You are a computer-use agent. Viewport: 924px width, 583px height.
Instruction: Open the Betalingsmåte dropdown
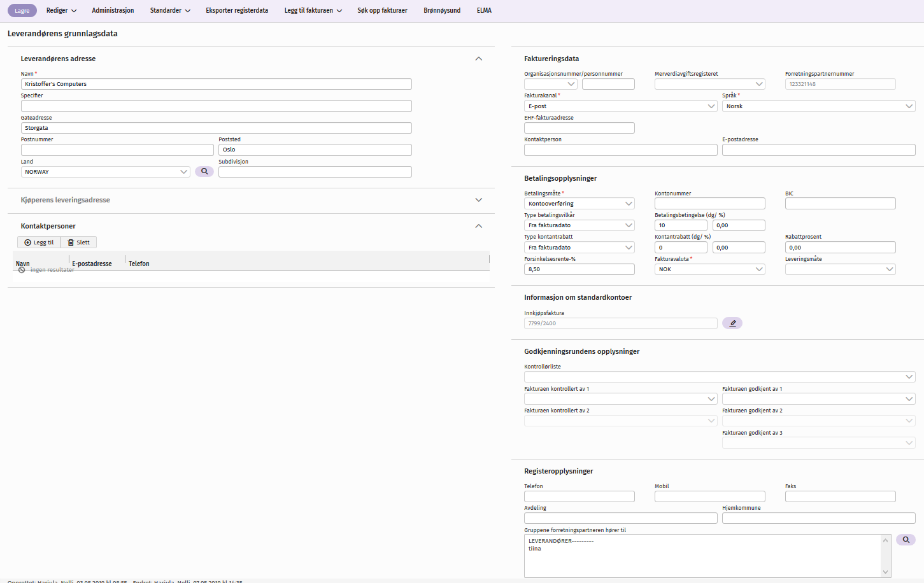pyautogui.click(x=579, y=204)
